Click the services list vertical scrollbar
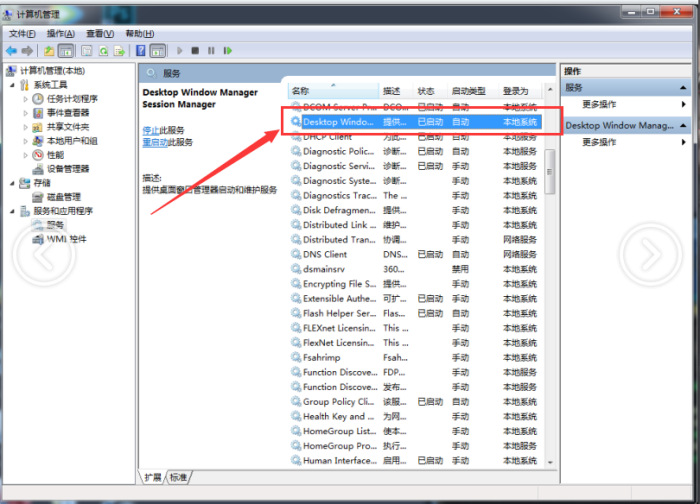700x504 pixels. [x=549, y=300]
